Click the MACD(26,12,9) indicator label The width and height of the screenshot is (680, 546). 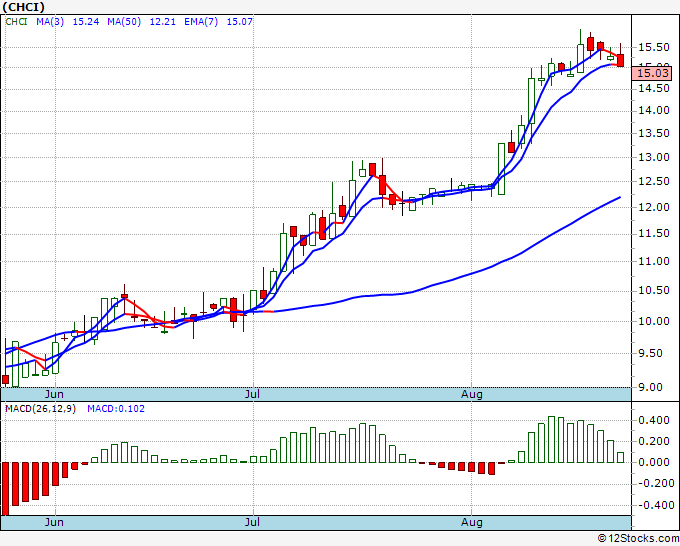click(x=40, y=409)
